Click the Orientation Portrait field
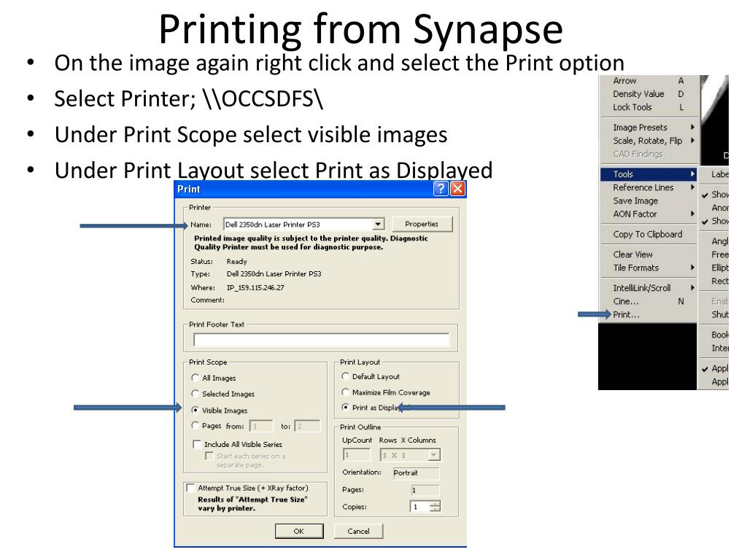This screenshot has height=560, width=747. [416, 472]
